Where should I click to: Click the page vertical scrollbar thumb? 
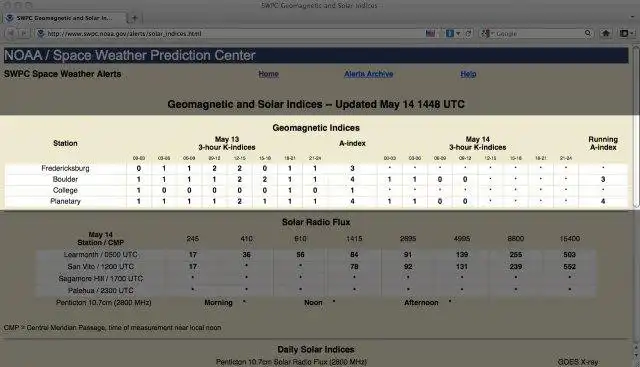tap(636, 127)
